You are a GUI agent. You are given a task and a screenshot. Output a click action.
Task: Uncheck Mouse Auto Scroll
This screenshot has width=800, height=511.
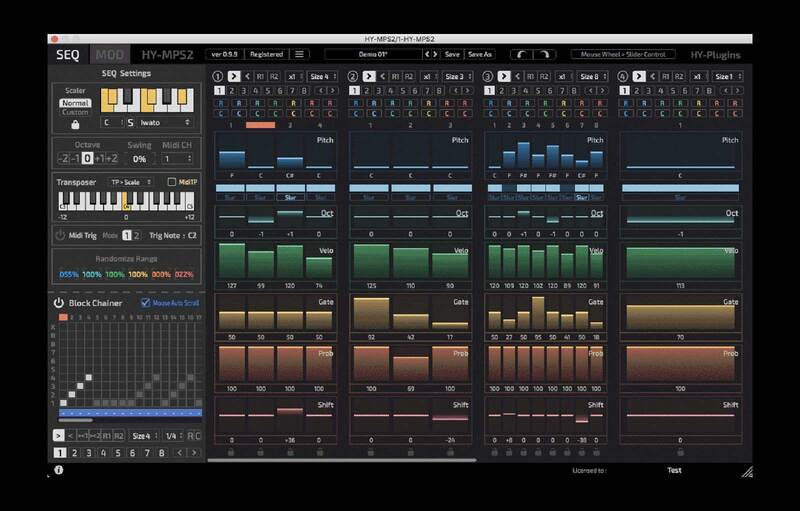(x=145, y=302)
